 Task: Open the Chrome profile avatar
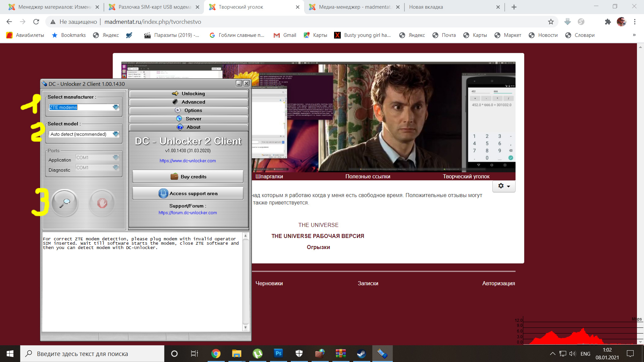pos(621,22)
